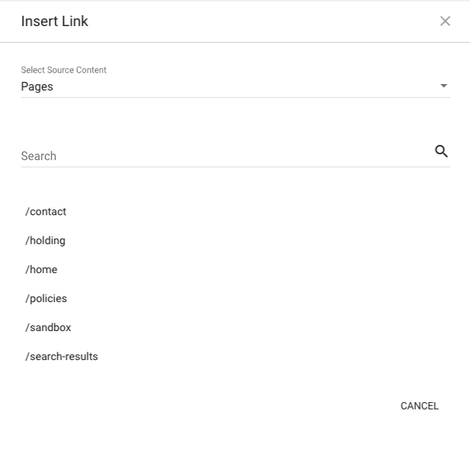The image size is (470, 476).
Task: Run search with the magnifier button
Action: (x=441, y=151)
